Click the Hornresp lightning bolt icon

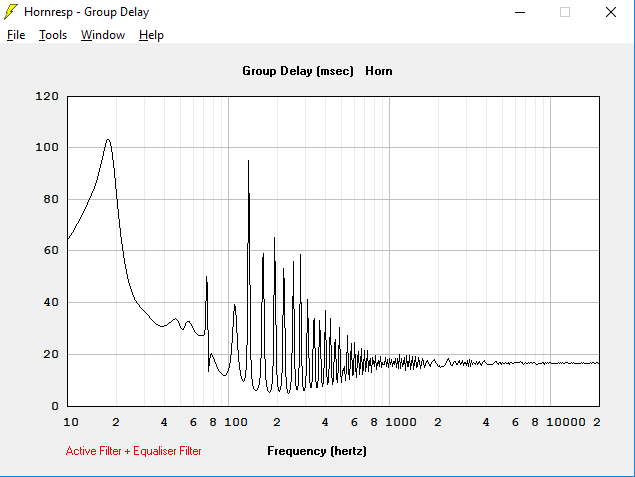coord(11,12)
